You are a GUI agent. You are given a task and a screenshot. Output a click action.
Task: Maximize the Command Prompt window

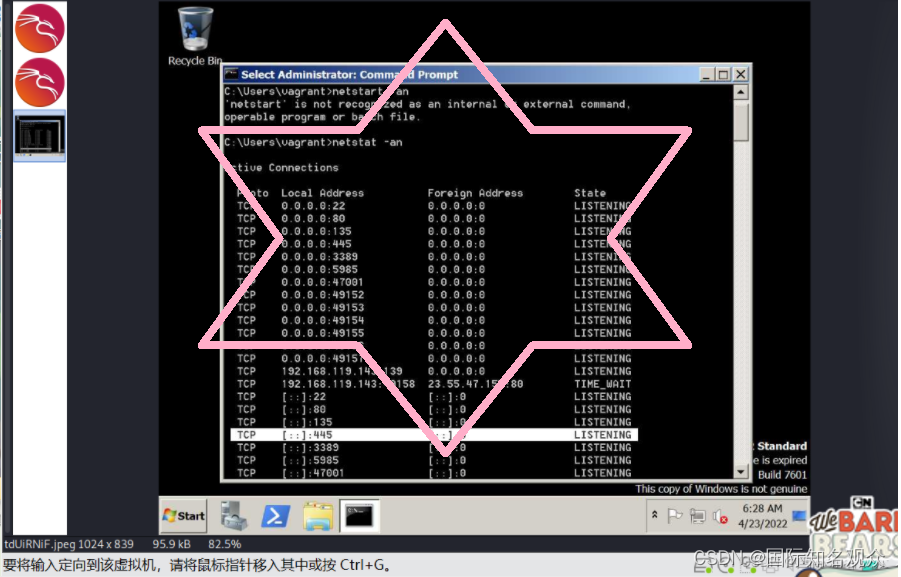click(723, 74)
